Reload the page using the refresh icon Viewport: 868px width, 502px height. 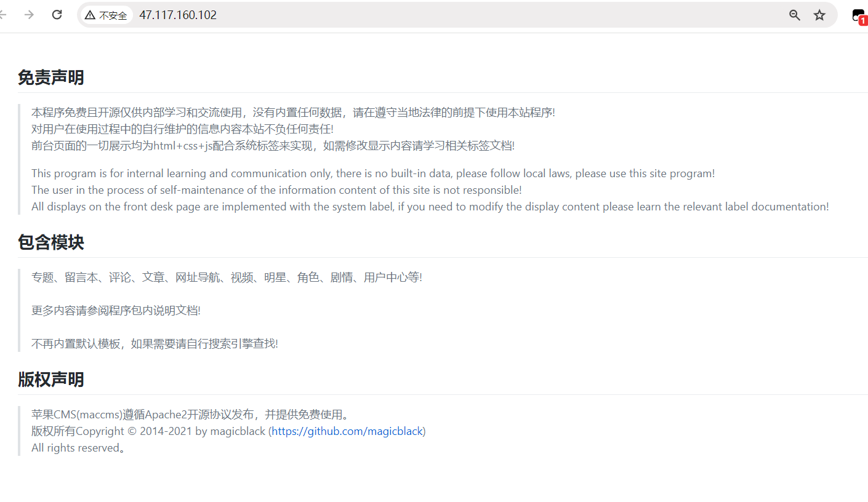57,14
